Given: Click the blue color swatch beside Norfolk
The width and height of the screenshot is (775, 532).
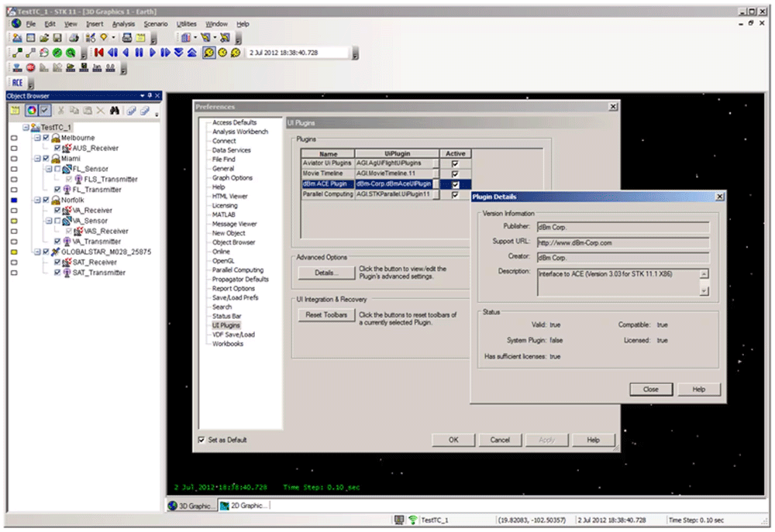Looking at the screenshot, I should [x=14, y=200].
